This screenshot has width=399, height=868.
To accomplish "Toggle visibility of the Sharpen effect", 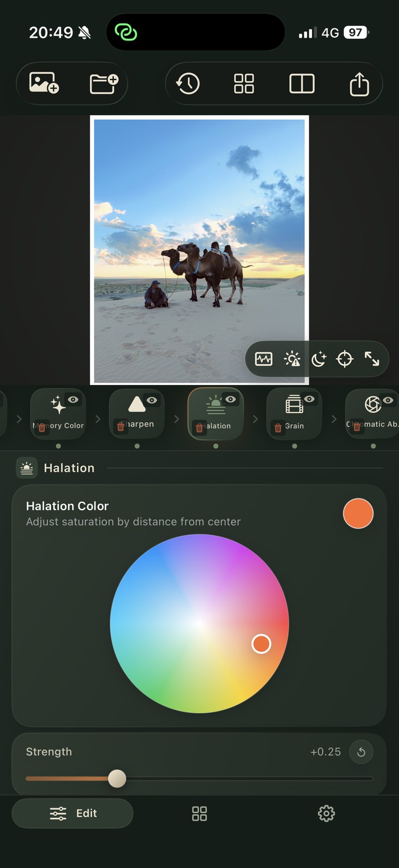I will click(151, 400).
